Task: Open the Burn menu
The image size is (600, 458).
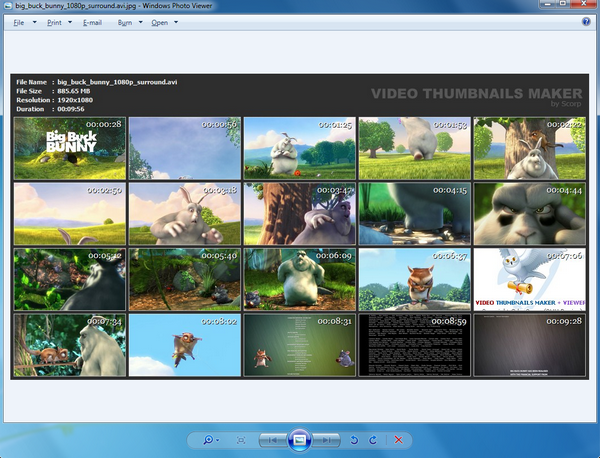Action: 125,23
